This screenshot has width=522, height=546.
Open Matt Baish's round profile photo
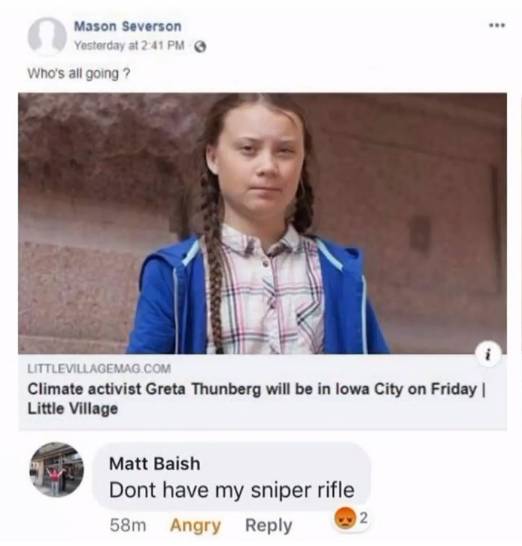[57, 469]
